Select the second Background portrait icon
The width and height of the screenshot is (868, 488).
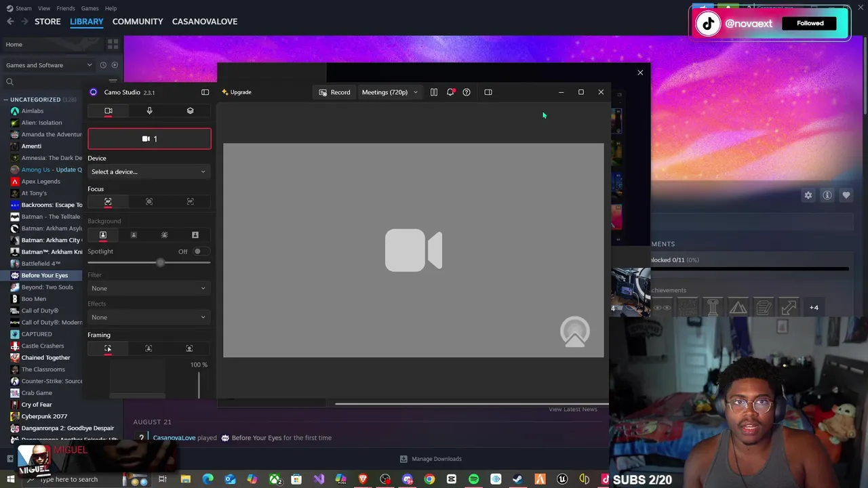(x=134, y=235)
